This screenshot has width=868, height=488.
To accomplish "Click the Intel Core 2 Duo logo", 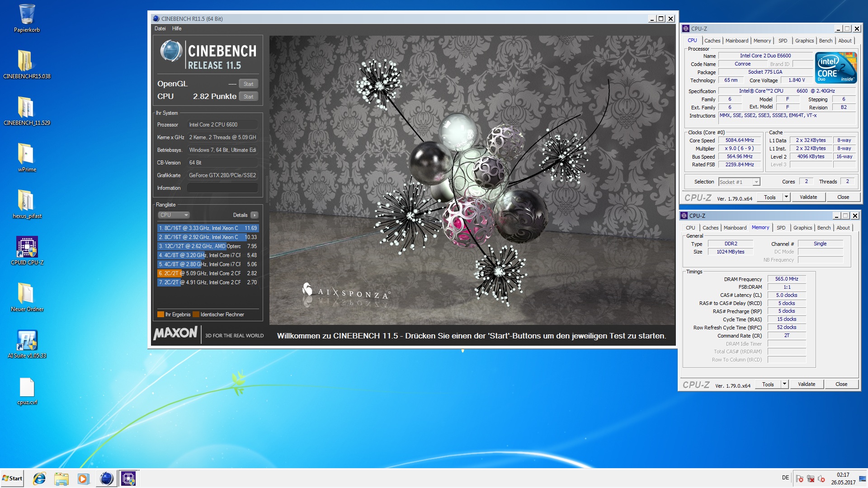I will click(x=835, y=67).
